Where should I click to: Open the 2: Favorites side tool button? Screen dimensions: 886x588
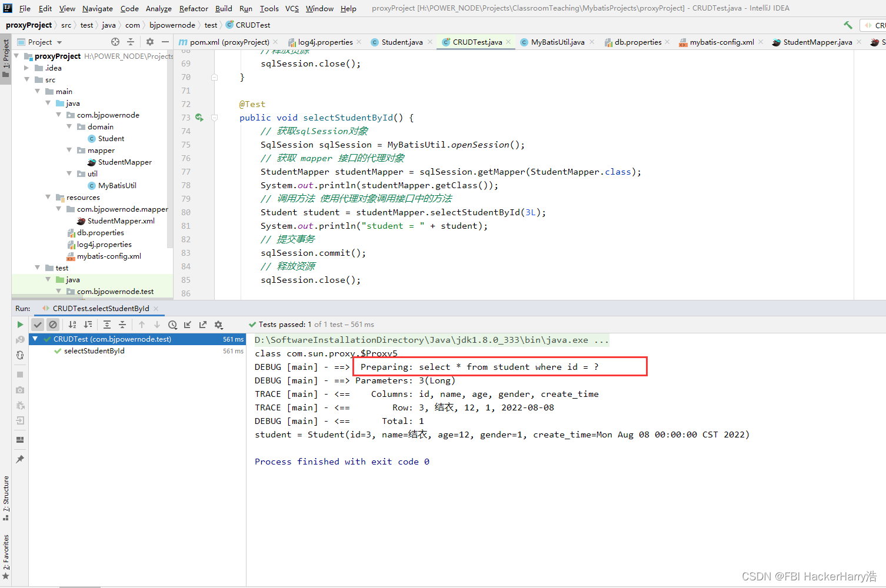(6, 557)
